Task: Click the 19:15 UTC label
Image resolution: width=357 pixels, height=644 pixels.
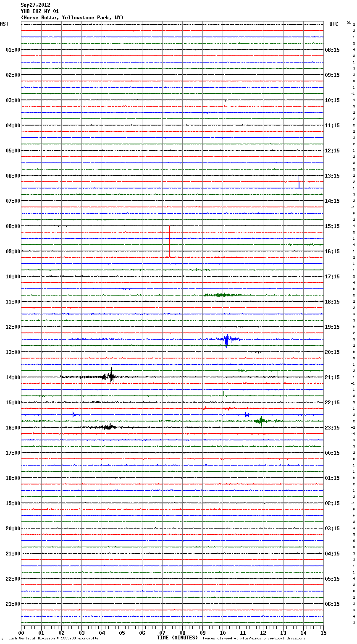Action: [332, 327]
